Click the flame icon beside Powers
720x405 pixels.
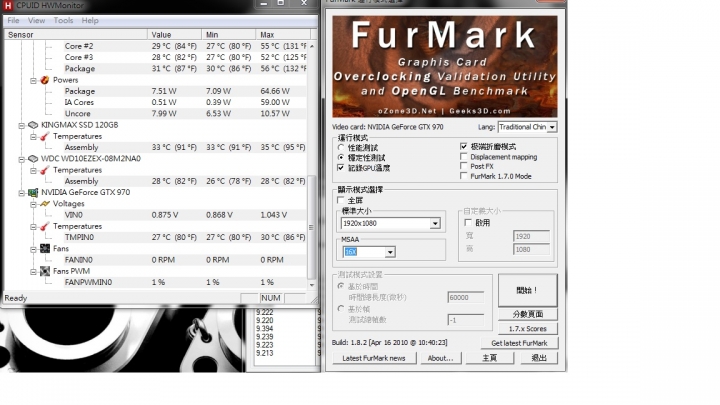pyautogui.click(x=45, y=80)
